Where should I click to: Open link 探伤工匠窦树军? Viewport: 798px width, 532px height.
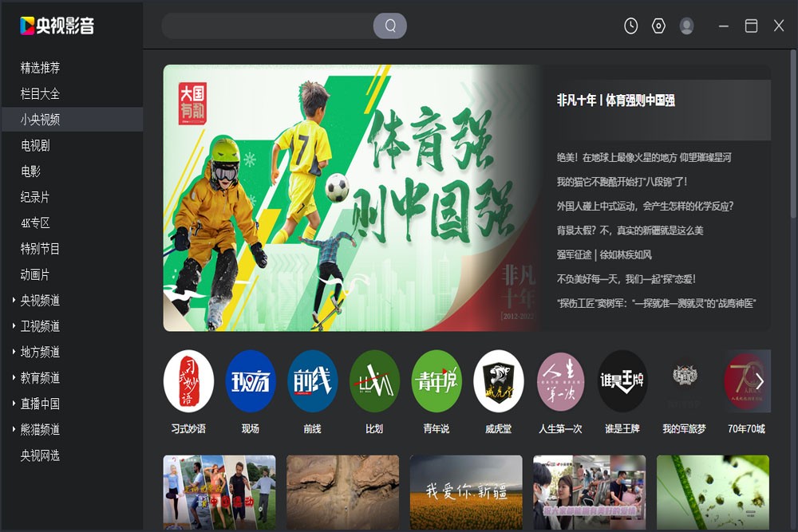pos(656,303)
